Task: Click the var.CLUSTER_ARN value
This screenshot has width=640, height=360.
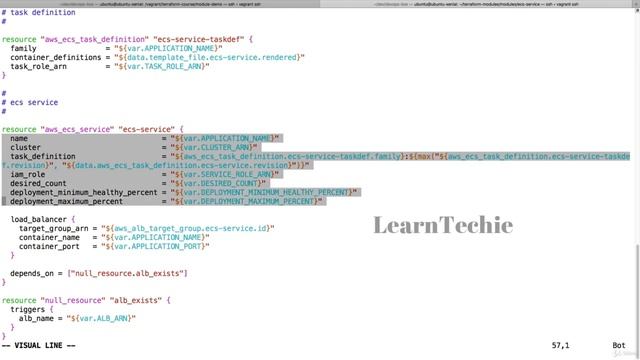Action: tap(214, 147)
